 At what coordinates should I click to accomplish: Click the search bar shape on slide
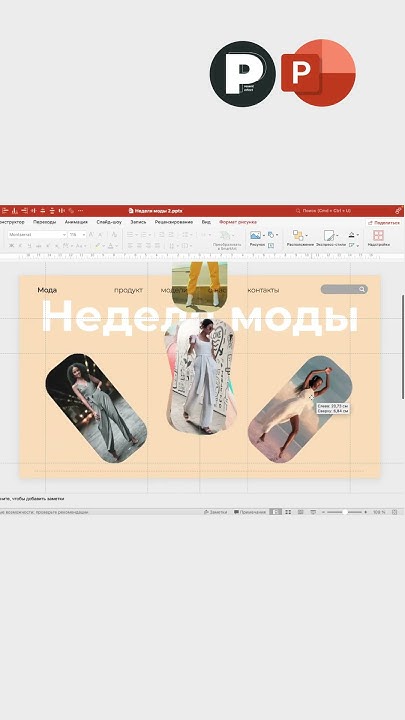(344, 289)
